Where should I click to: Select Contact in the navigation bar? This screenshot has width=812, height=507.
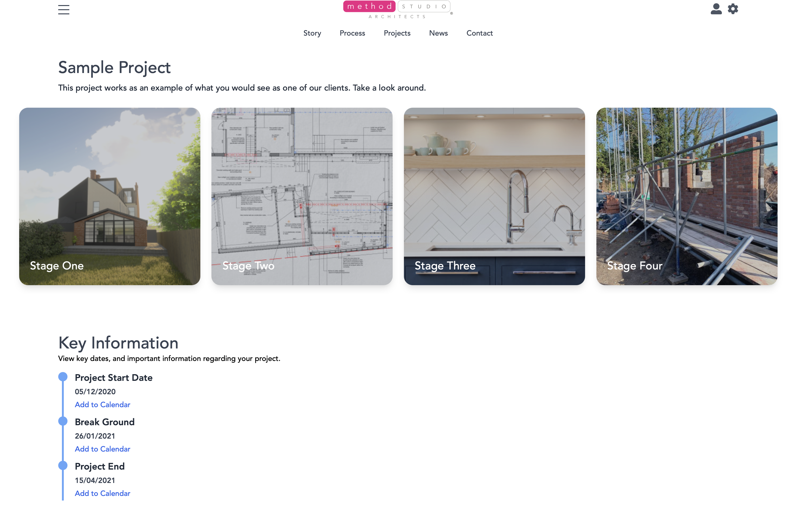coord(479,33)
